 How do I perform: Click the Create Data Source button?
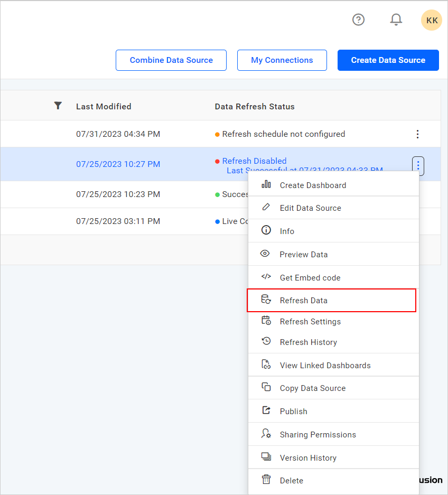coord(388,60)
